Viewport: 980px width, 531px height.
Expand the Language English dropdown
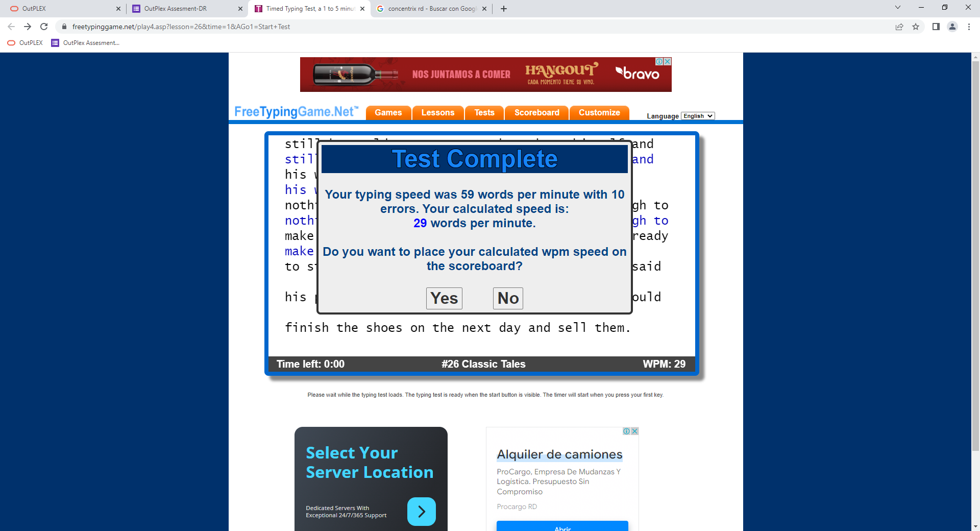tap(698, 116)
